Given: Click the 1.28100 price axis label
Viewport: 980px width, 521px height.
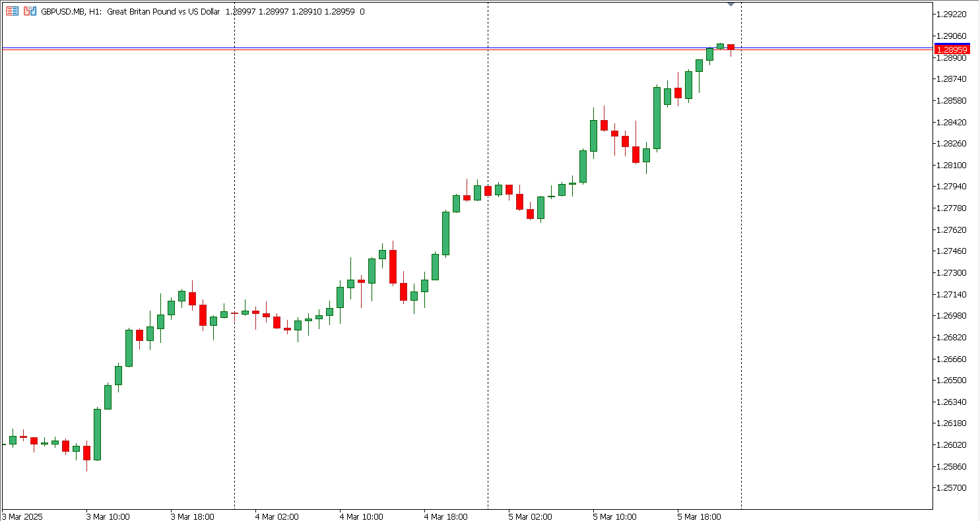Looking at the screenshot, I should click(951, 165).
